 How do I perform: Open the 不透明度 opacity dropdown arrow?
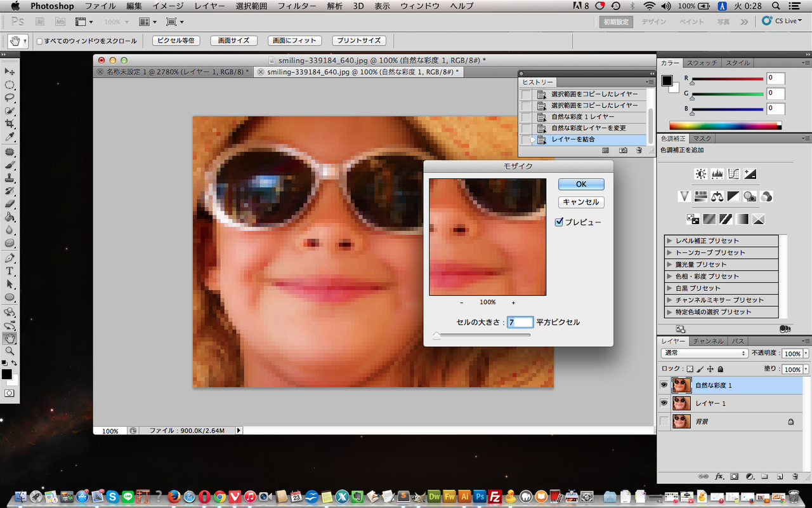pyautogui.click(x=806, y=353)
